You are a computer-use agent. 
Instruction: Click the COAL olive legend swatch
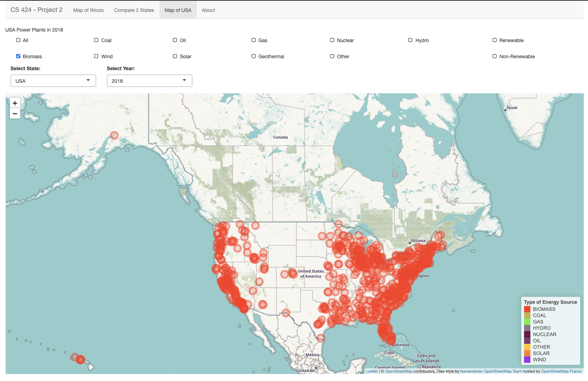coord(527,315)
